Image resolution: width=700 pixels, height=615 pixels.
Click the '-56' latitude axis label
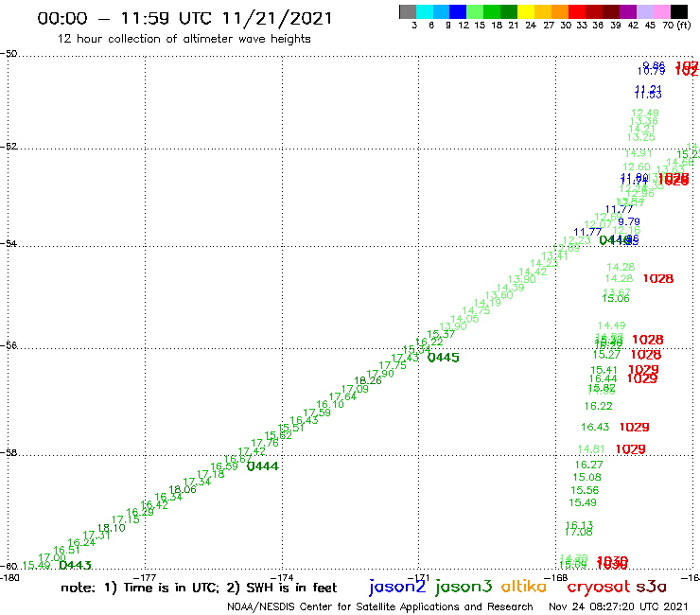click(9, 345)
